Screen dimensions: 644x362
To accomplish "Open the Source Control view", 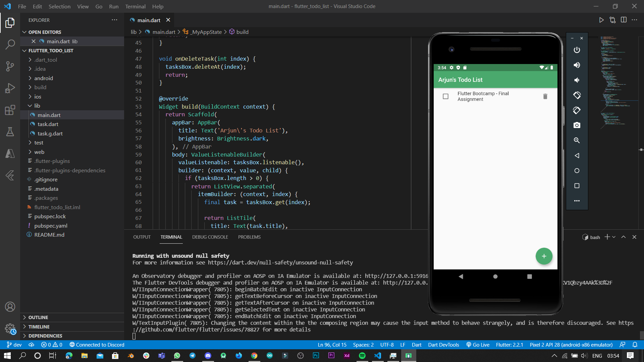I will (10, 66).
